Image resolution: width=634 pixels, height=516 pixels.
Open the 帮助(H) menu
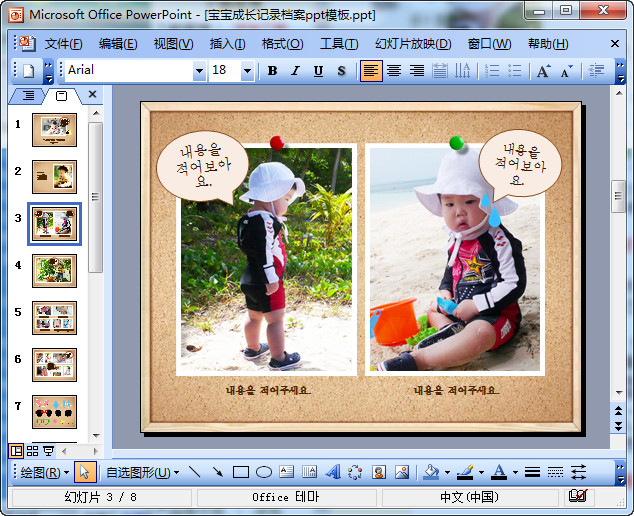tap(548, 44)
